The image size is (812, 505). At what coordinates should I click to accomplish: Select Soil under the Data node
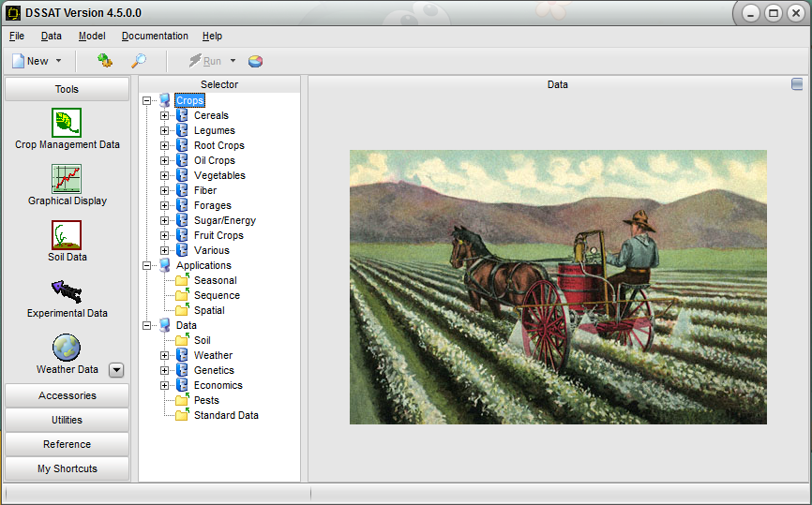202,340
